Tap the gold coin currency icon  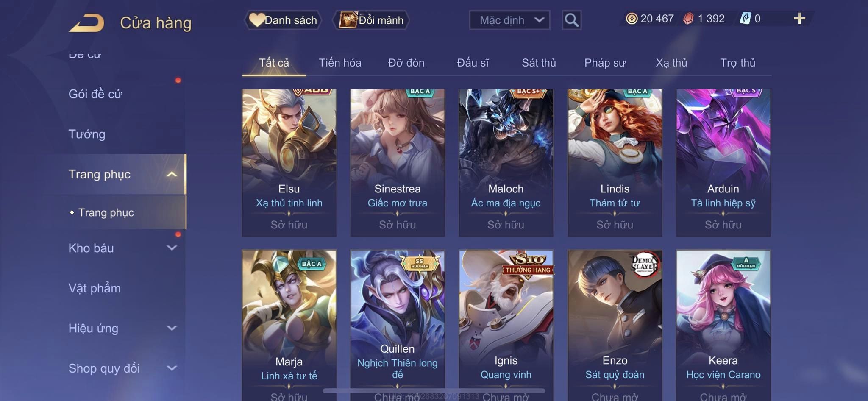tap(632, 19)
